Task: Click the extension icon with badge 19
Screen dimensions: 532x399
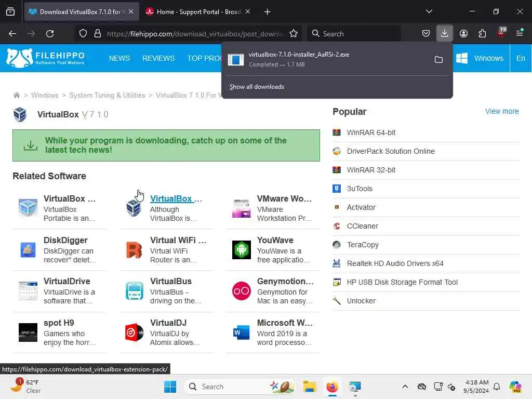Action: 501,33
